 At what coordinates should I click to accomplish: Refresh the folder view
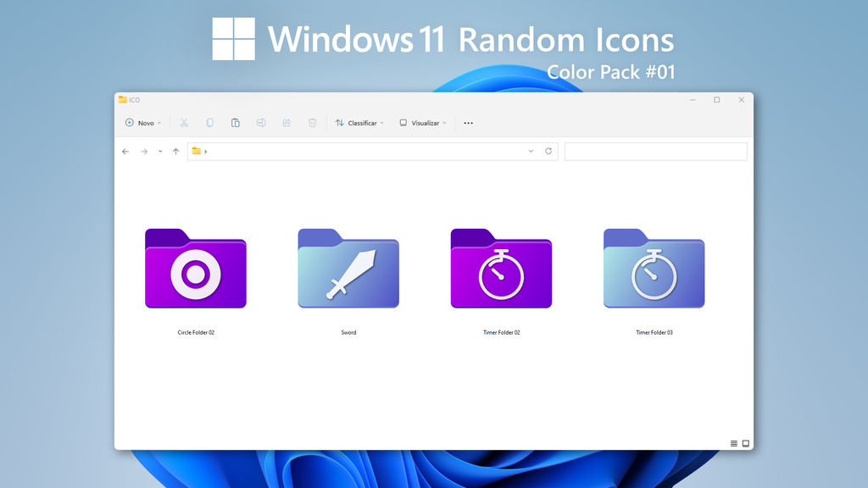pos(548,151)
